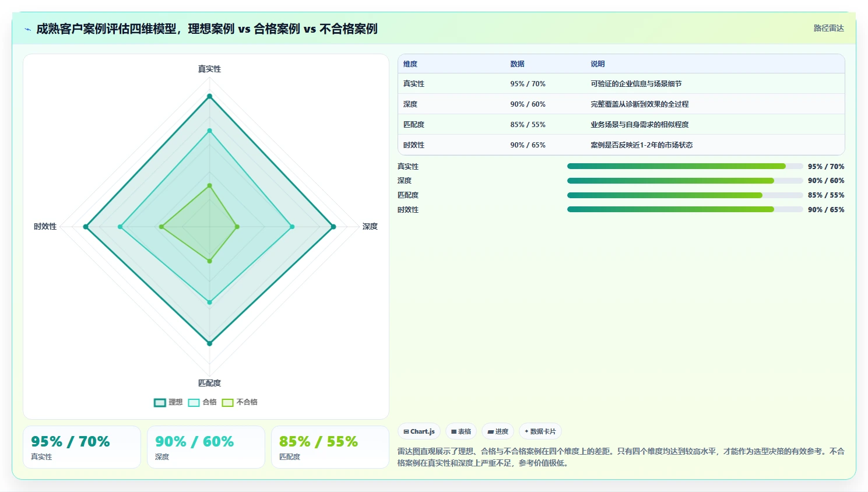Image resolution: width=868 pixels, height=492 pixels.
Task: Click the 进度 tag chip
Action: pos(498,431)
